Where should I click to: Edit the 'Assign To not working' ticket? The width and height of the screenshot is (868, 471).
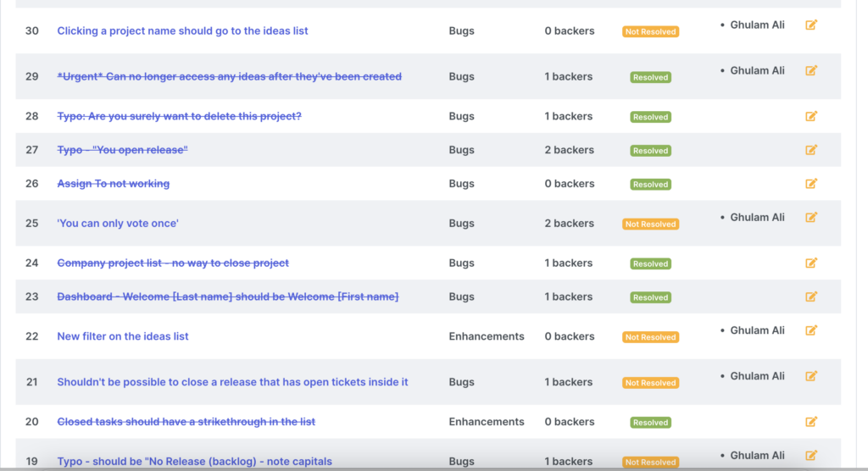pyautogui.click(x=811, y=184)
